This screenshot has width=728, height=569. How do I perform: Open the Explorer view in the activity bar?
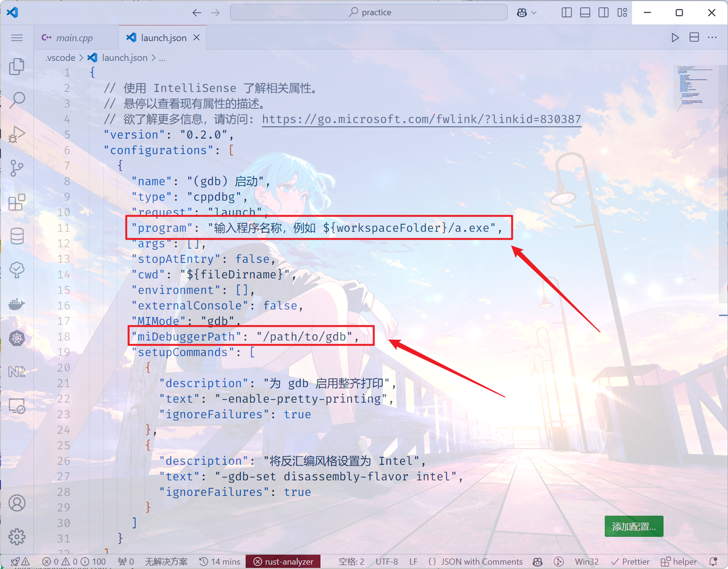[17, 67]
